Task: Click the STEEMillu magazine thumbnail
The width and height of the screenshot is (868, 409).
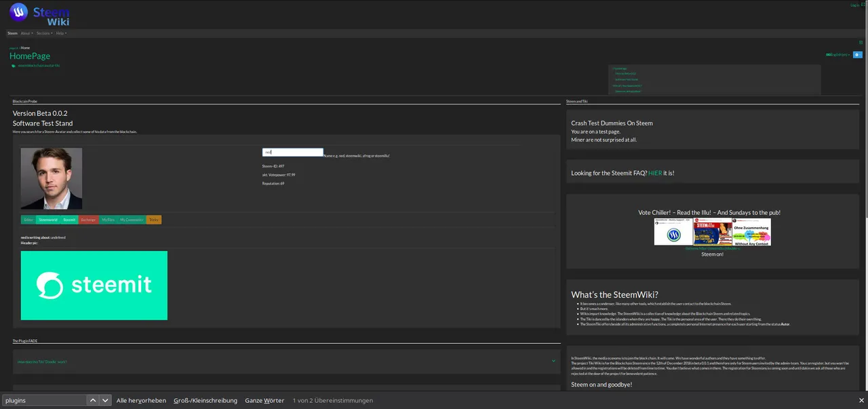Action: tap(713, 232)
